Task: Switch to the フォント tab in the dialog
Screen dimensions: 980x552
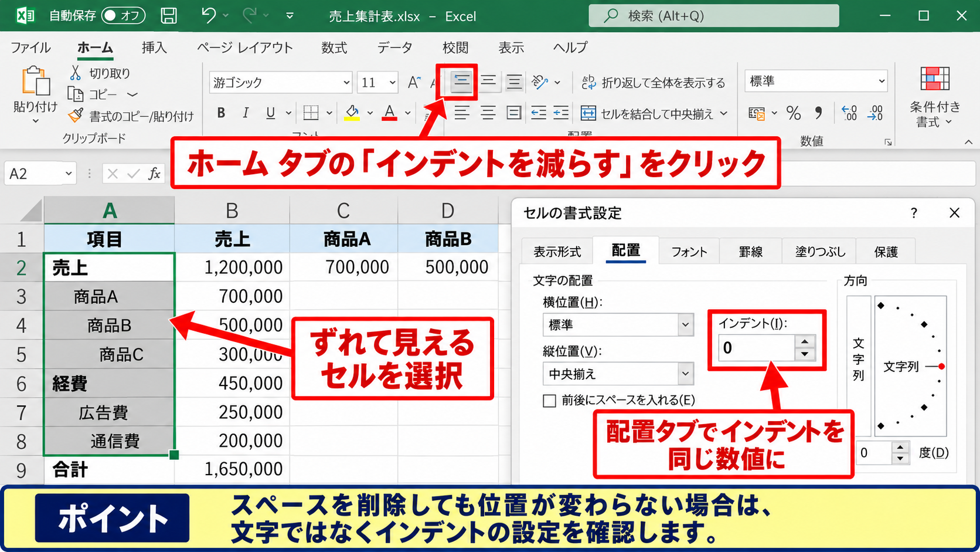Action: click(x=689, y=252)
